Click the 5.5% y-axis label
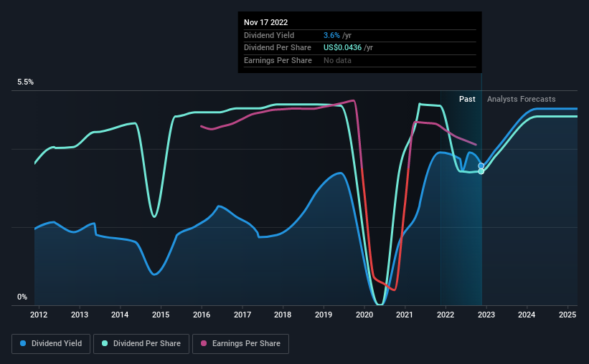589x364 pixels. tap(26, 82)
